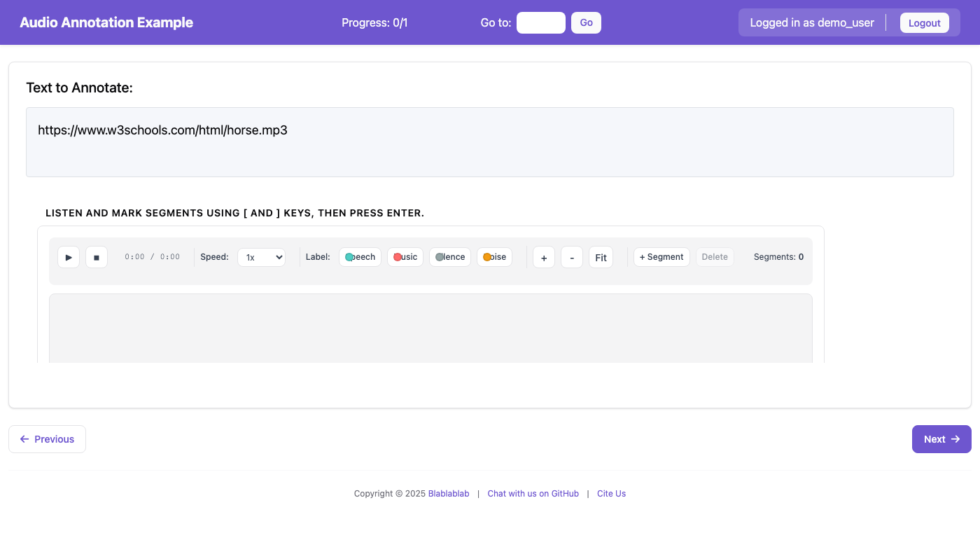Screen dimensions: 980x533
Task: Open the Cite Us link
Action: (x=611, y=494)
